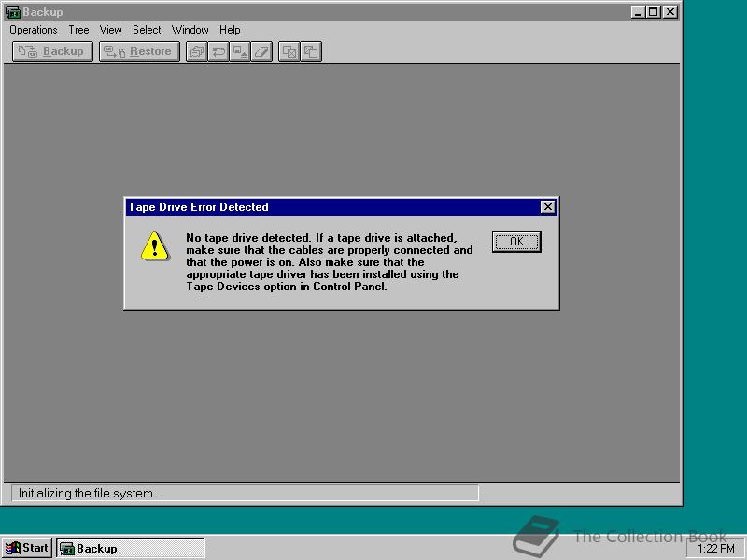Open the Window menu
This screenshot has width=747, height=560.
point(190,30)
